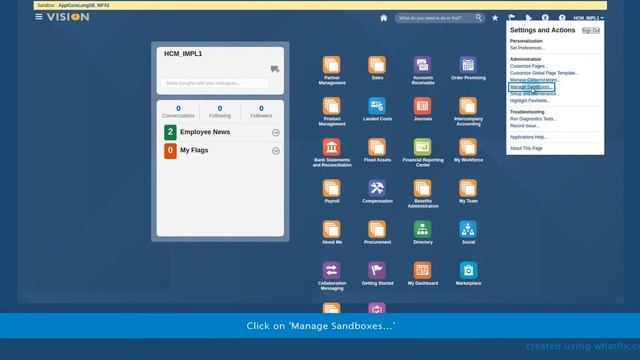This screenshot has width=640, height=360.
Task: Open the My Team icon
Action: click(x=468, y=189)
